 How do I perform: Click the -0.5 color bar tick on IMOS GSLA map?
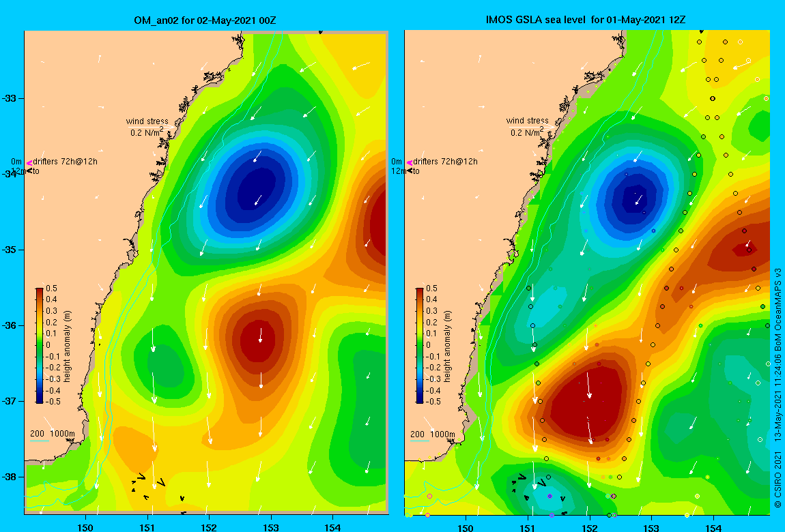tap(433, 402)
